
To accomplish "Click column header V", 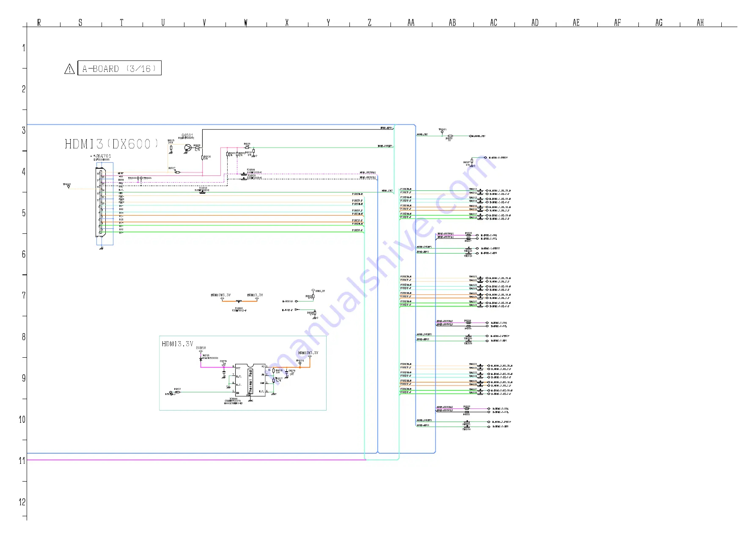I will click(x=204, y=22).
